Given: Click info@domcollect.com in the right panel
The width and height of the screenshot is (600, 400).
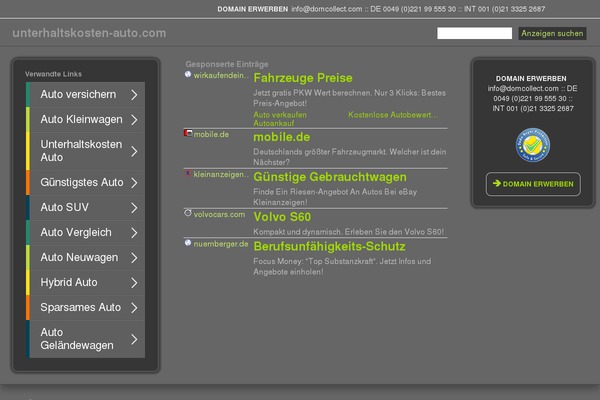Looking at the screenshot, I should click(523, 88).
